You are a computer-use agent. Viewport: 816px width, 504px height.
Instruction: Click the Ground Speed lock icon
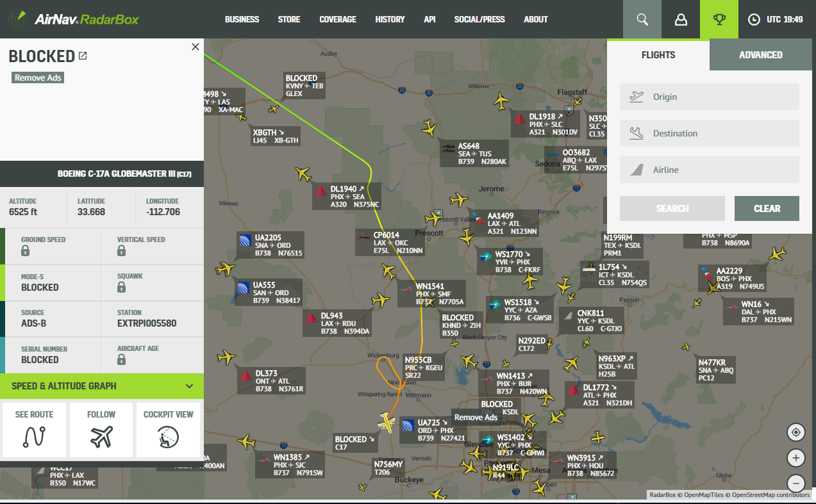pos(26,251)
